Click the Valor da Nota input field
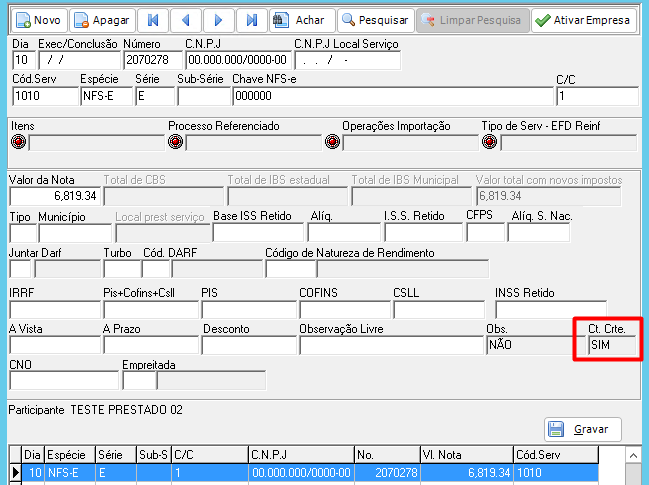The width and height of the screenshot is (649, 485). click(55, 196)
